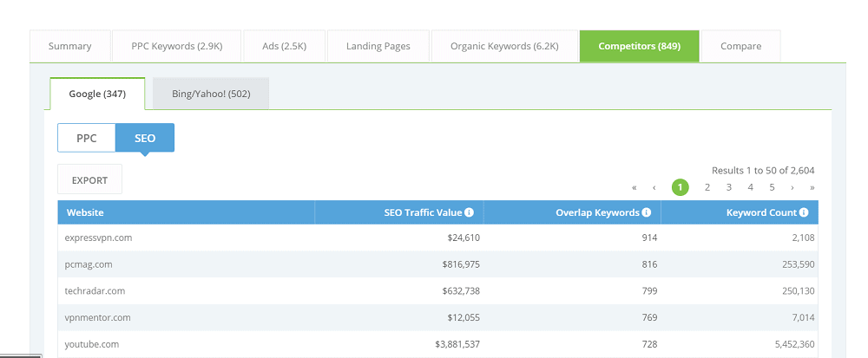
Task: Open the expressvpn.com competitor row
Action: [x=437, y=238]
